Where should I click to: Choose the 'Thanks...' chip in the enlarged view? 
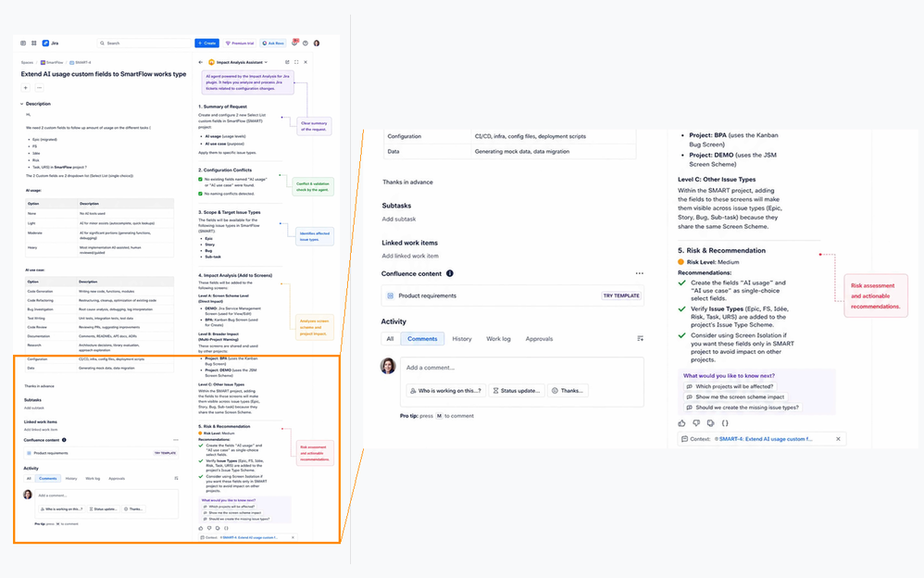568,391
